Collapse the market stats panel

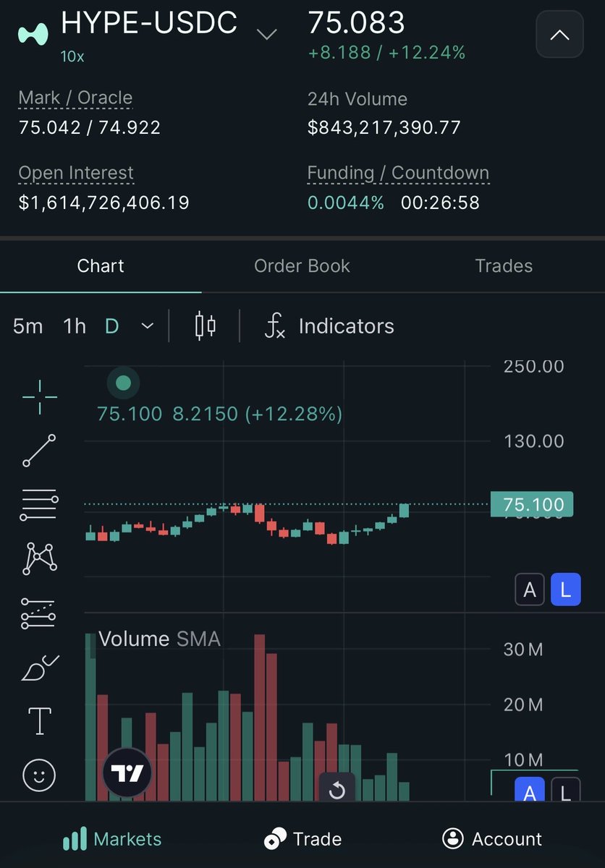pyautogui.click(x=559, y=34)
